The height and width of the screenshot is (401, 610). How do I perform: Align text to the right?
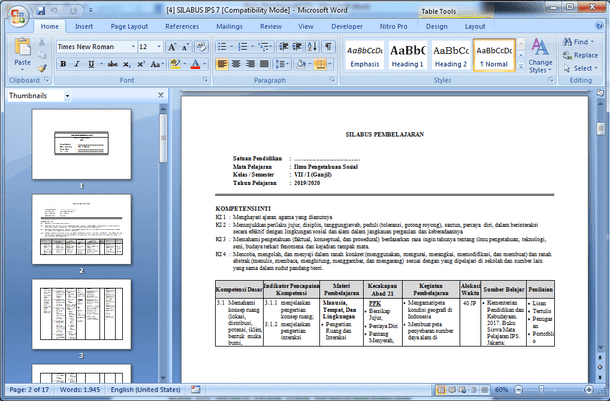(x=250, y=64)
